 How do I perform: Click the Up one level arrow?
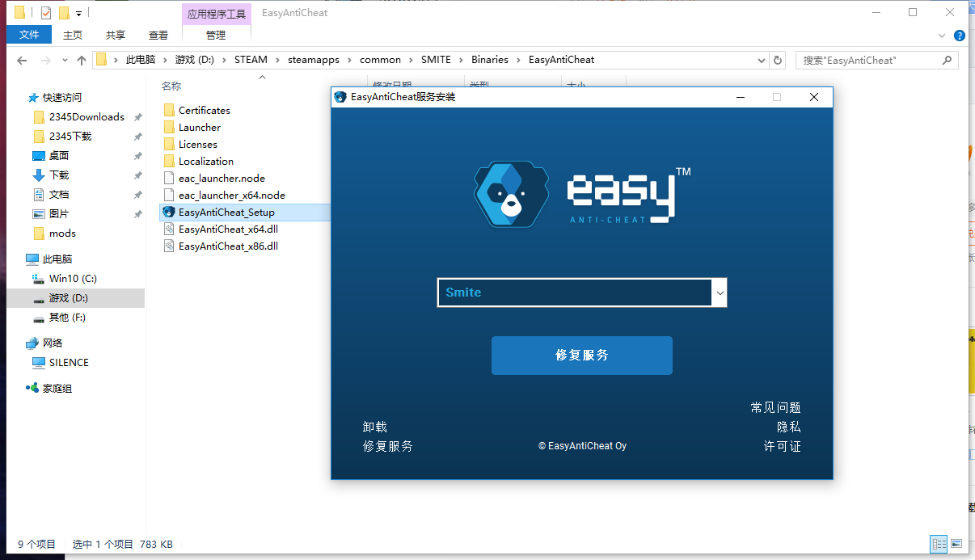[x=81, y=60]
